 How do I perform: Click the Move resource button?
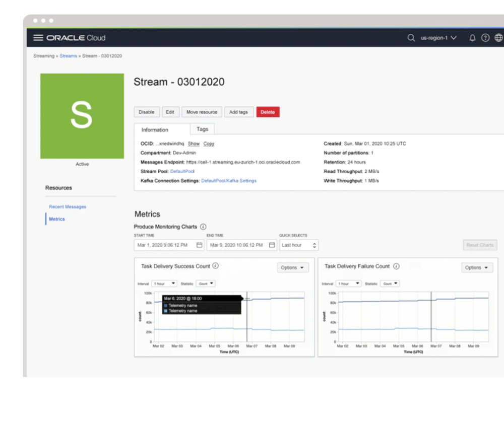click(x=202, y=112)
